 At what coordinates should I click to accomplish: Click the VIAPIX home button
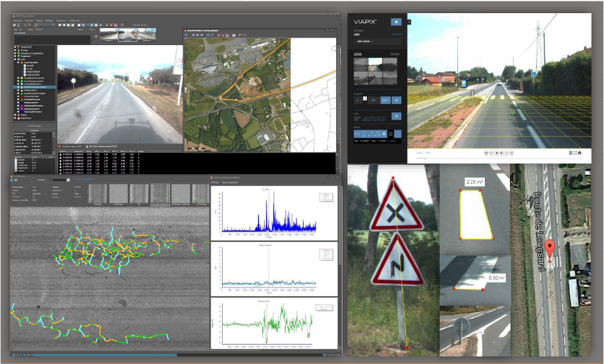pyautogui.click(x=395, y=21)
